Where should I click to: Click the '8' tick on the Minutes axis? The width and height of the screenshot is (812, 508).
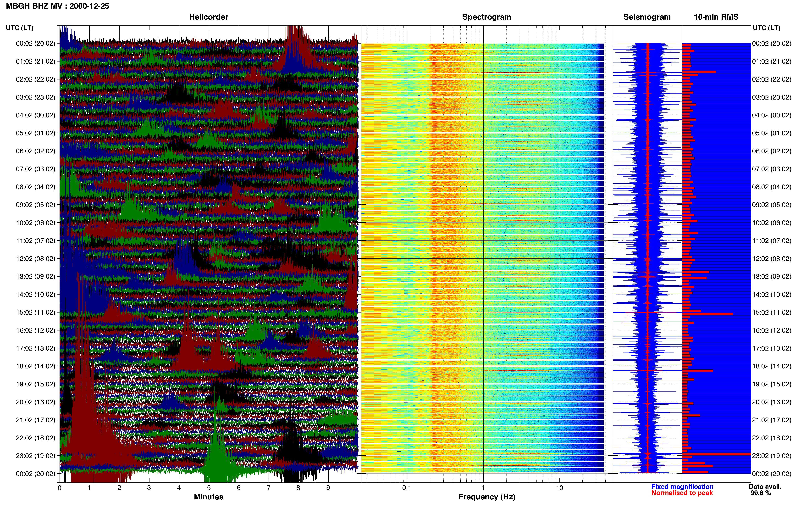pyautogui.click(x=298, y=487)
